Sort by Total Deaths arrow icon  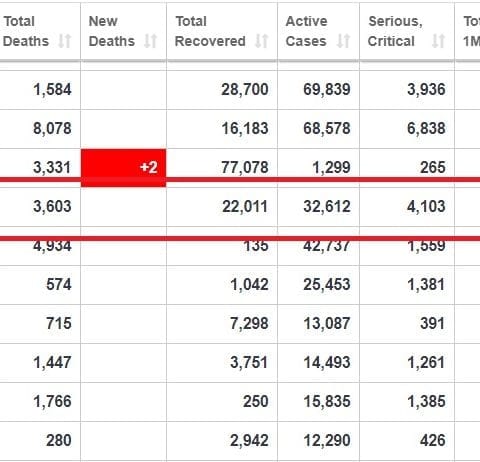65,41
